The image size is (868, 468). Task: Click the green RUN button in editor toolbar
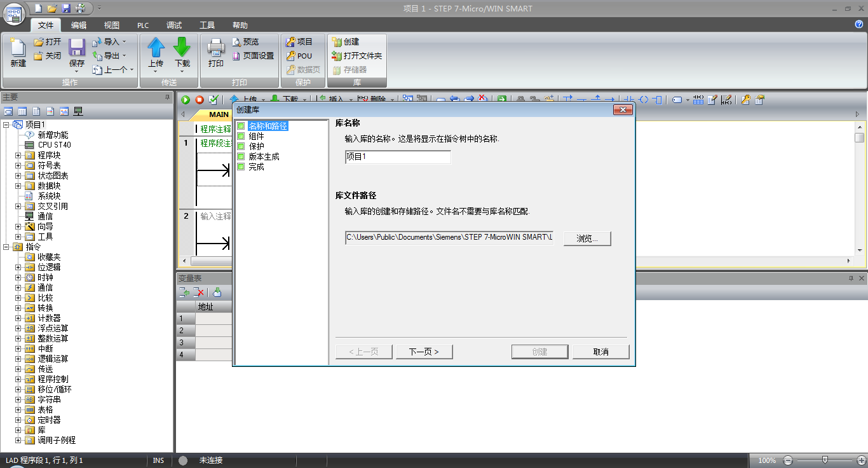[x=186, y=100]
